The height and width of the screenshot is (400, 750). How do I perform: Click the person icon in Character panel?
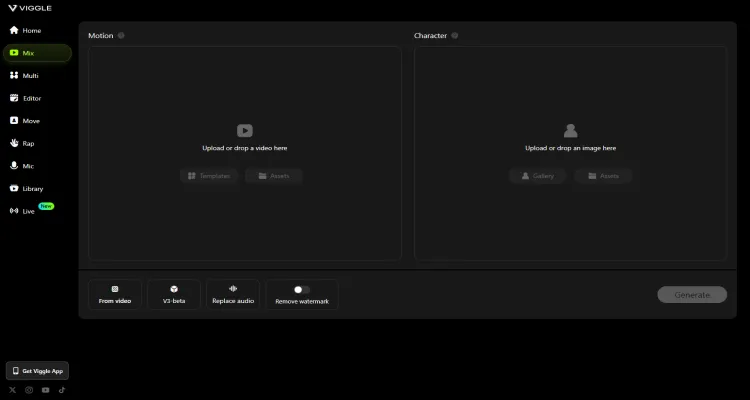(x=570, y=130)
